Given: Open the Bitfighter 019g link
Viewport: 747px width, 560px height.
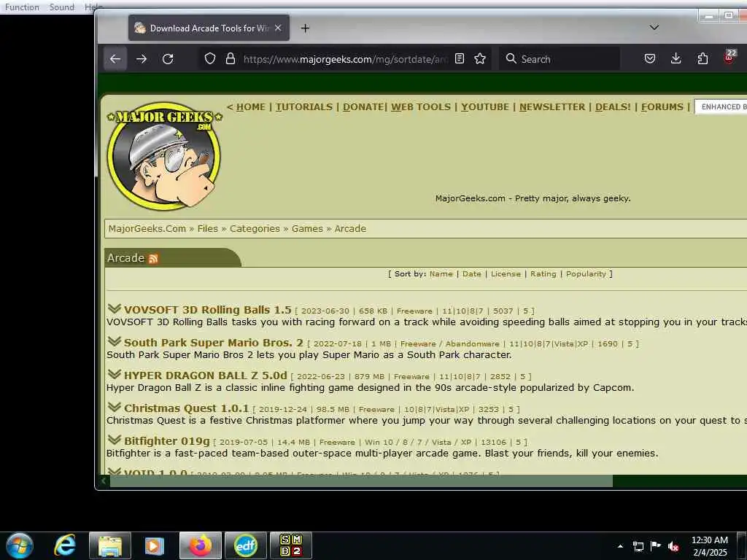Looking at the screenshot, I should coord(167,441).
